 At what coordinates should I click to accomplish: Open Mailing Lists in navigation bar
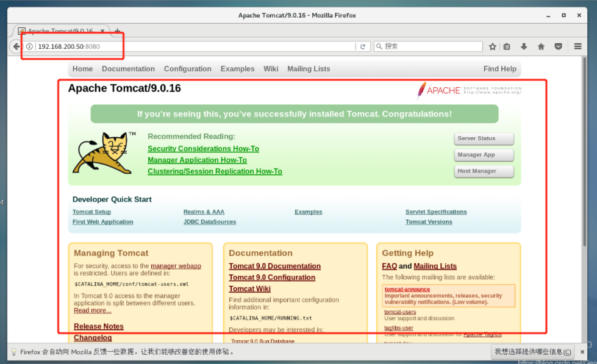(309, 69)
